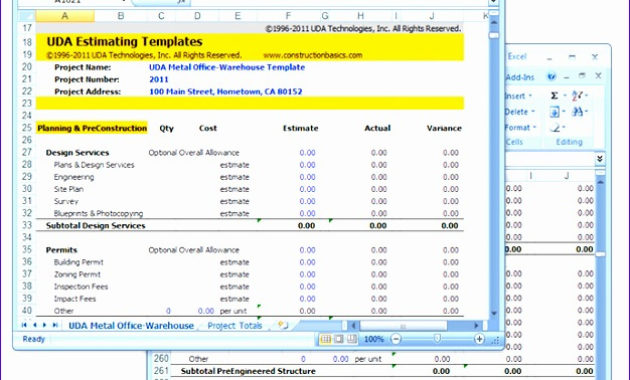Click the 'Zoning Permit' cell

click(x=77, y=274)
